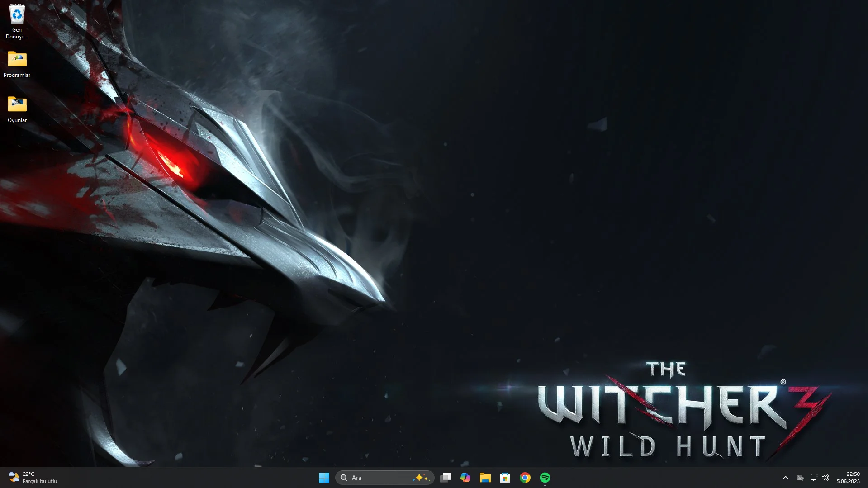Click the volume speaker icon in the tray
Screen dimensions: 868x488
click(825, 478)
